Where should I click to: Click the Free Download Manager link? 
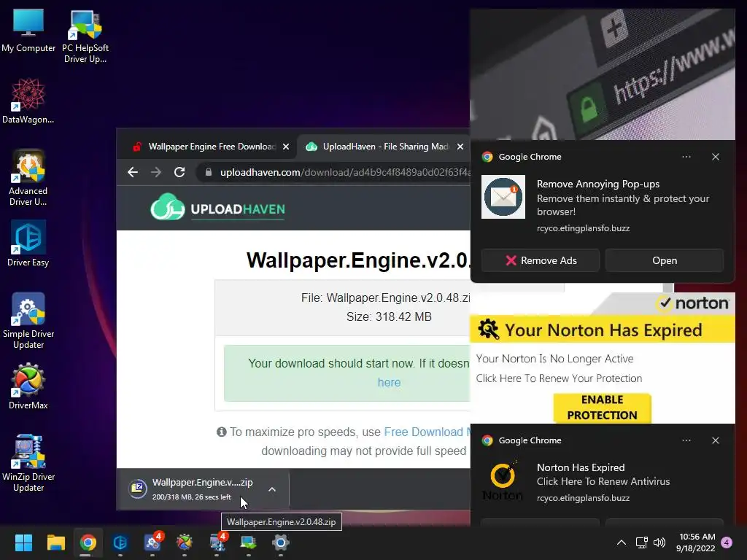[427, 432]
